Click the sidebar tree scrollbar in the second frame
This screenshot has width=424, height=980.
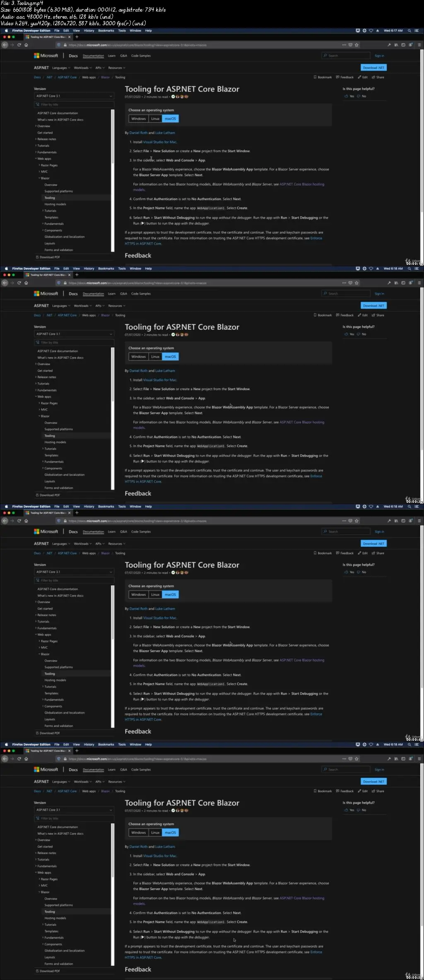click(x=113, y=419)
